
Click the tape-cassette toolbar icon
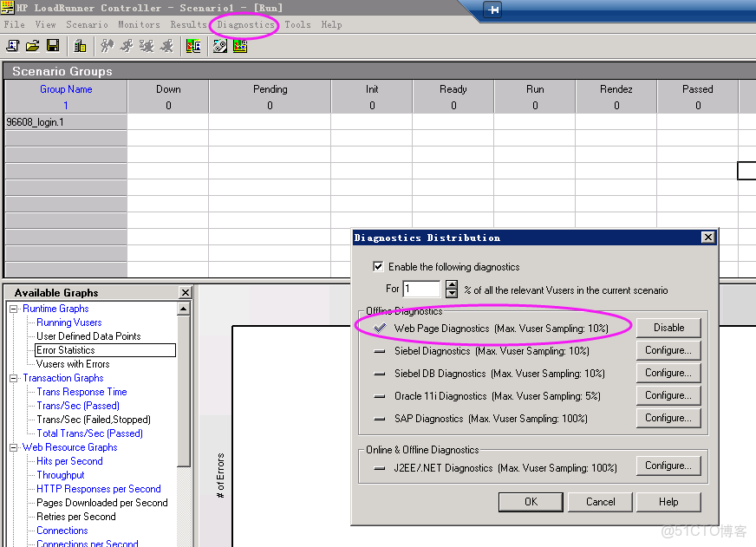[x=220, y=46]
